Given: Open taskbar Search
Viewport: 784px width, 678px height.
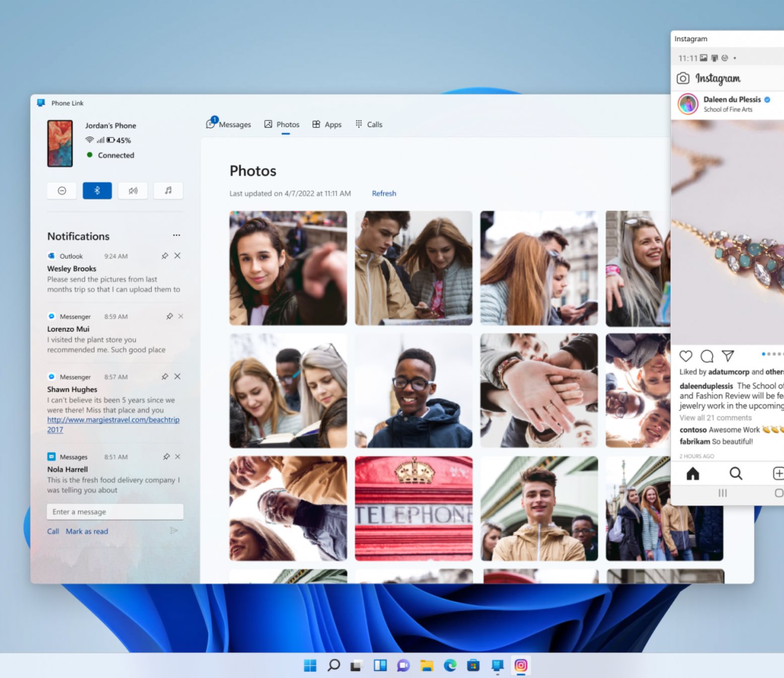Looking at the screenshot, I should [333, 665].
